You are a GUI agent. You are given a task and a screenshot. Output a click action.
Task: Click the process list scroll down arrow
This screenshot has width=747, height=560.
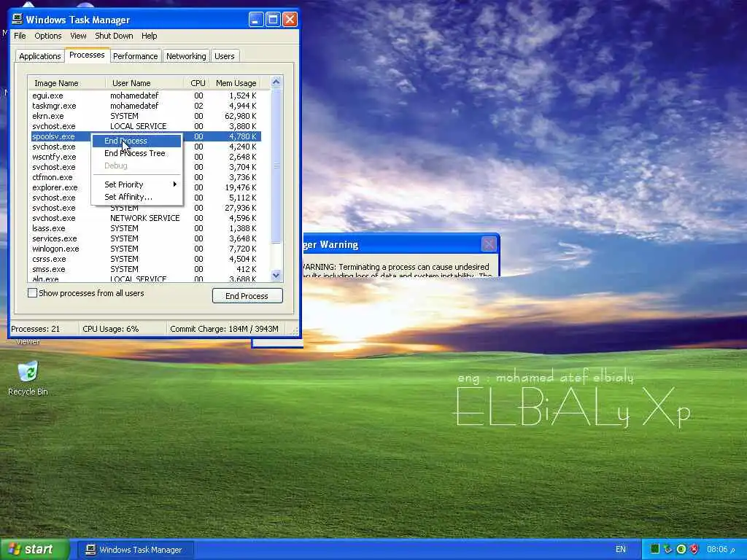coord(276,275)
